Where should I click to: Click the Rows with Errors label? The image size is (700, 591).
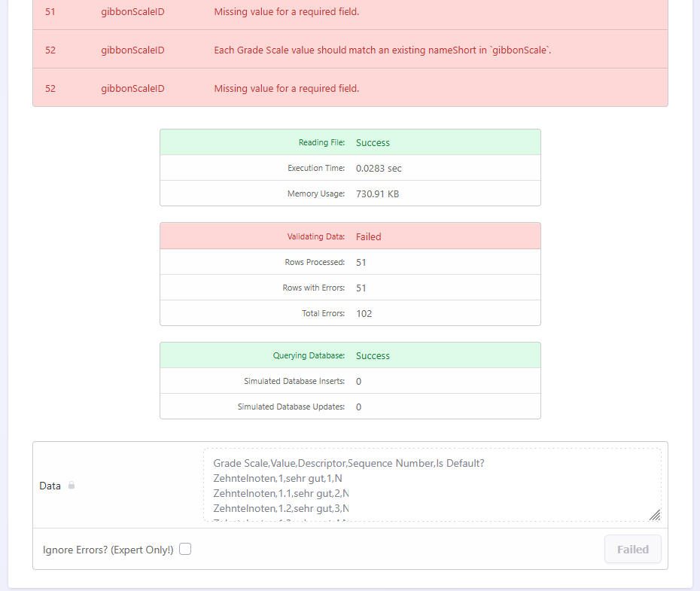pos(313,288)
